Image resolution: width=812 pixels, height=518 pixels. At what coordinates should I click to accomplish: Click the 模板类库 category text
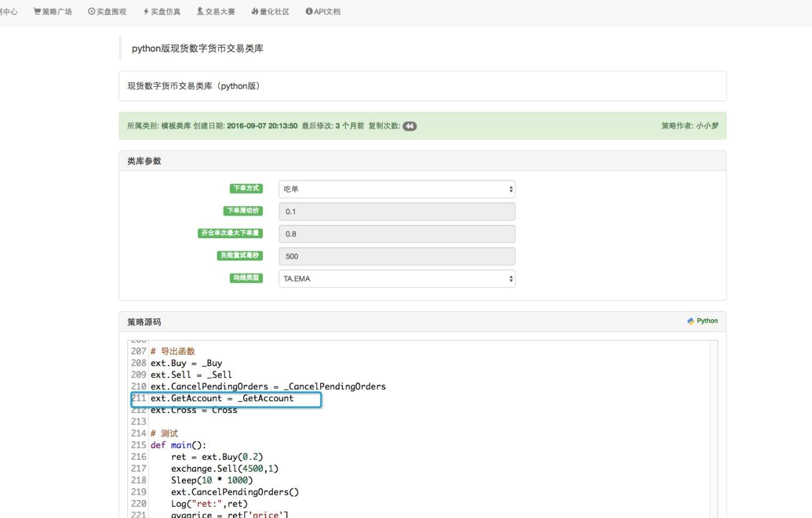pyautogui.click(x=176, y=126)
